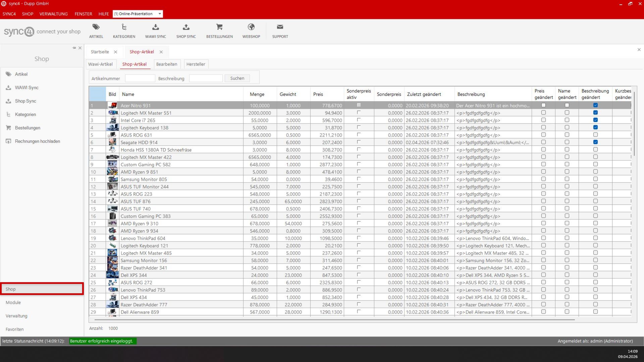Expand the Verwaltung sidebar section
This screenshot has height=362, width=644.
[16, 316]
